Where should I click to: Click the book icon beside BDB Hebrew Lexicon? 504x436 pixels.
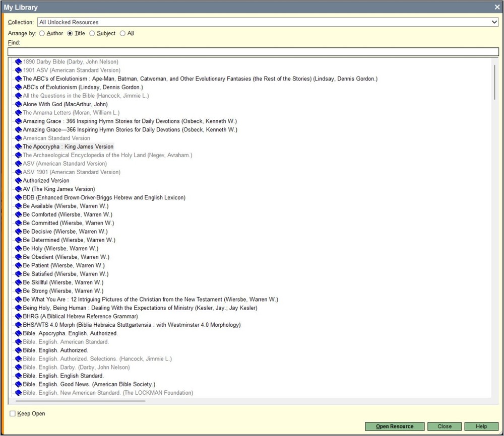pos(19,197)
